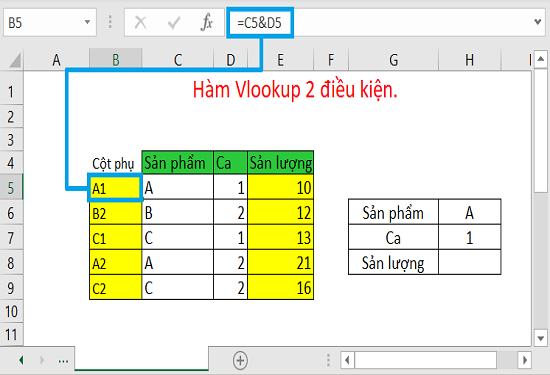
Task: Open Insert Function fx dialog
Action: tap(207, 22)
